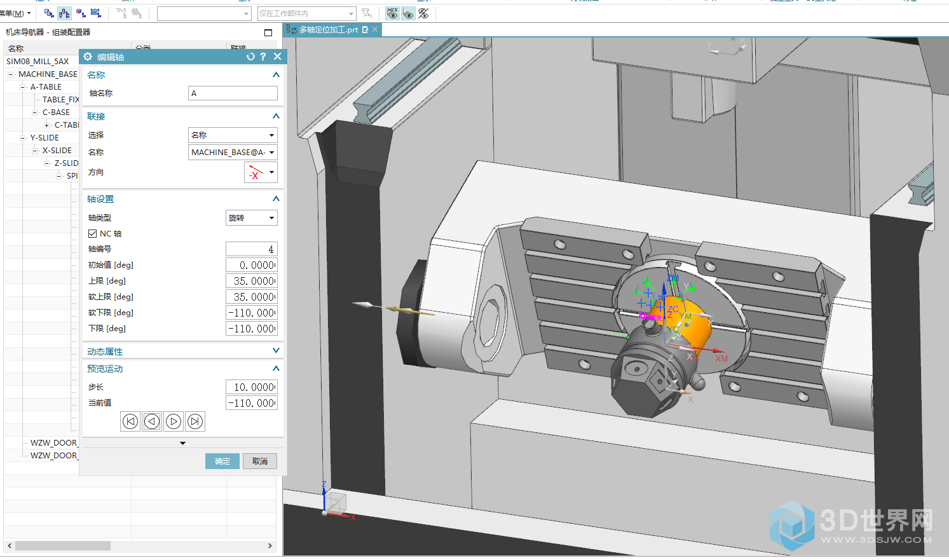Click the fourth assembly toolbar icon
949x560 pixels.
click(96, 13)
